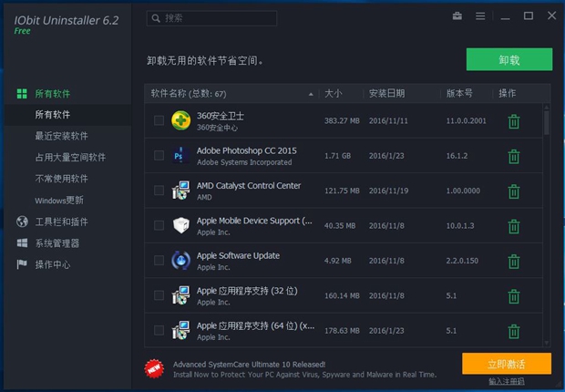Click the scrollbar down arrow

[x=547, y=343]
